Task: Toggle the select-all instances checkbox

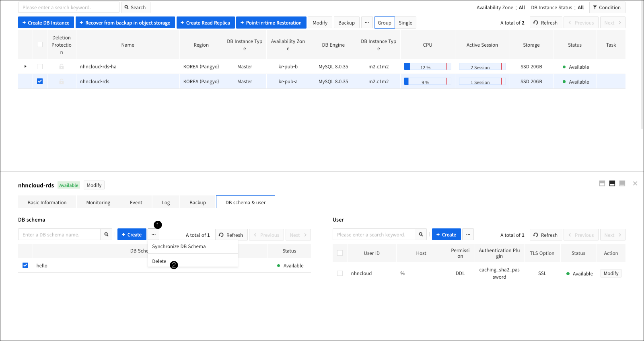Action: pos(40,45)
